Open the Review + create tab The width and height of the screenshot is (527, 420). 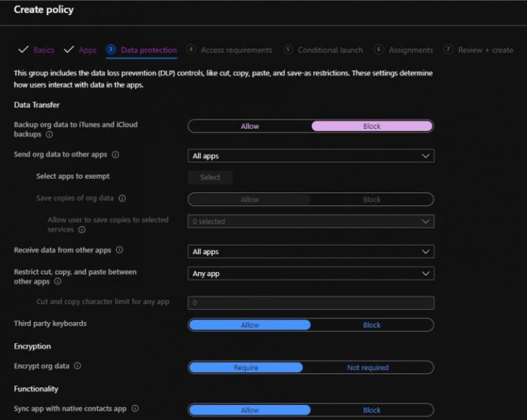click(x=485, y=50)
